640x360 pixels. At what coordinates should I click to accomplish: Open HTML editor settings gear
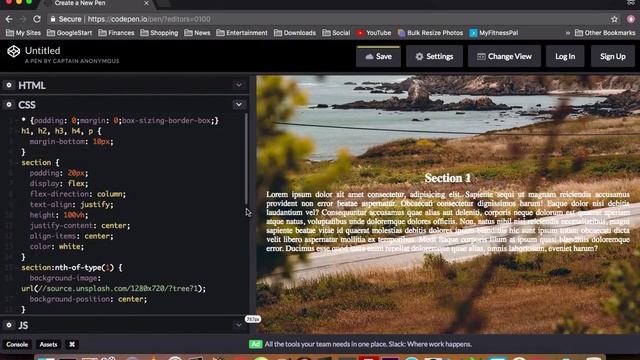(x=9, y=85)
